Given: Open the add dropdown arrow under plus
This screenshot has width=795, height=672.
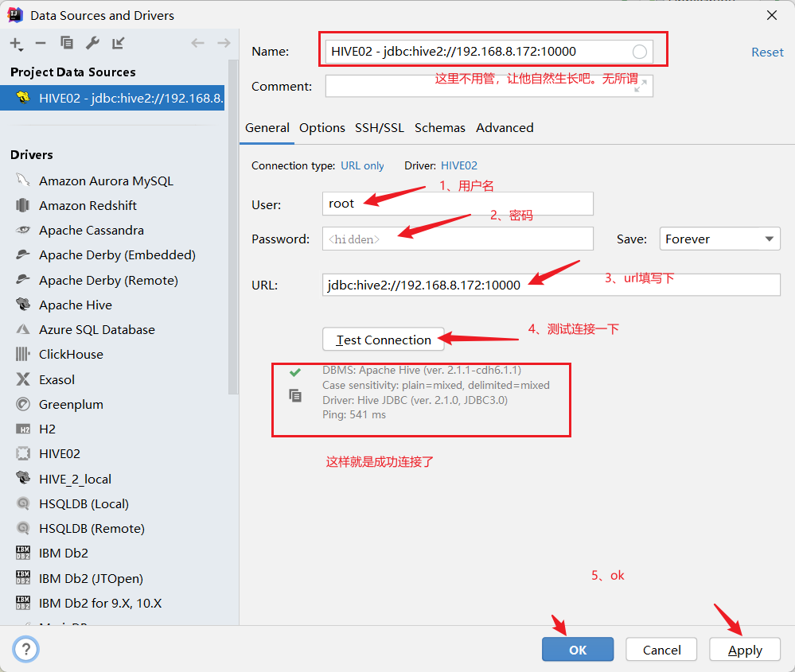Looking at the screenshot, I should click(x=21, y=49).
